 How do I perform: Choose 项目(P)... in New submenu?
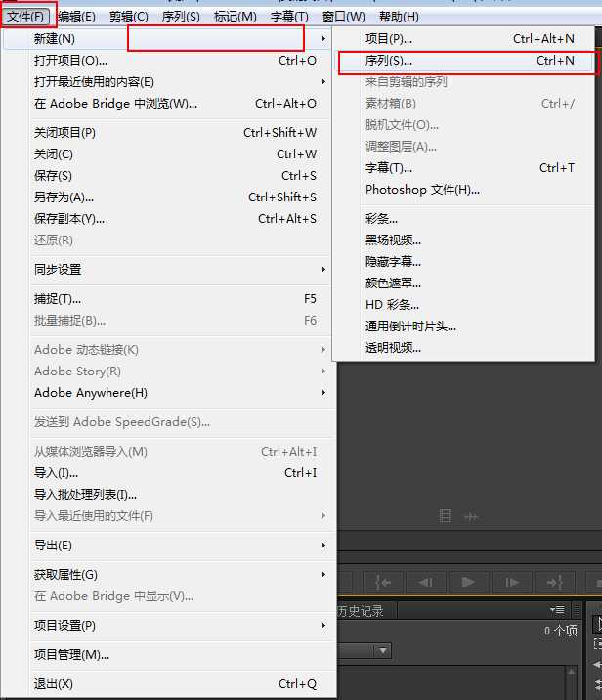[463, 39]
